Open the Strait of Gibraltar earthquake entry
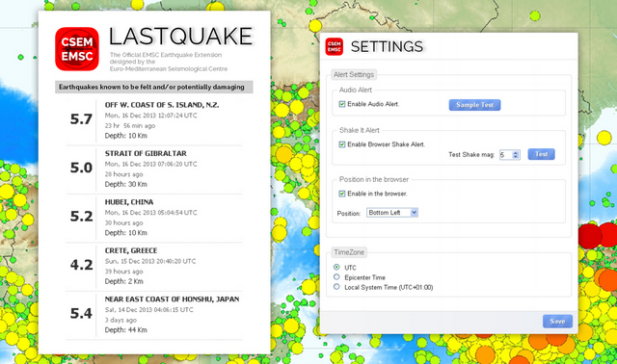Screen dimensions: 617x364 coord(153,169)
